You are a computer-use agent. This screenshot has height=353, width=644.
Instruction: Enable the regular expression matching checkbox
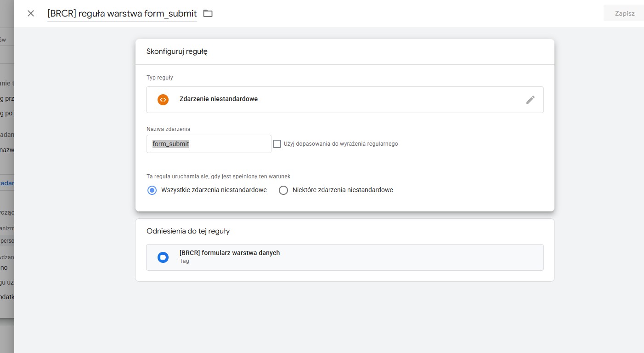[277, 144]
